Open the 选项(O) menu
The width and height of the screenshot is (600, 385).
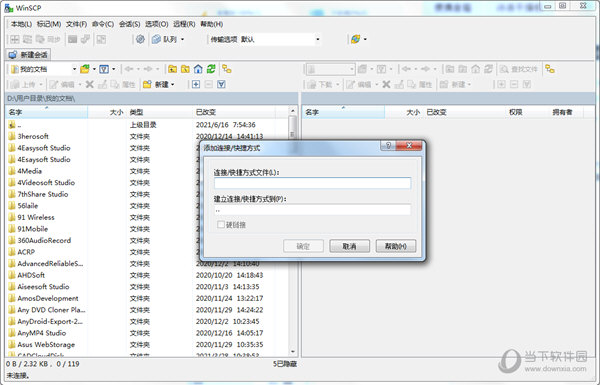(157, 24)
